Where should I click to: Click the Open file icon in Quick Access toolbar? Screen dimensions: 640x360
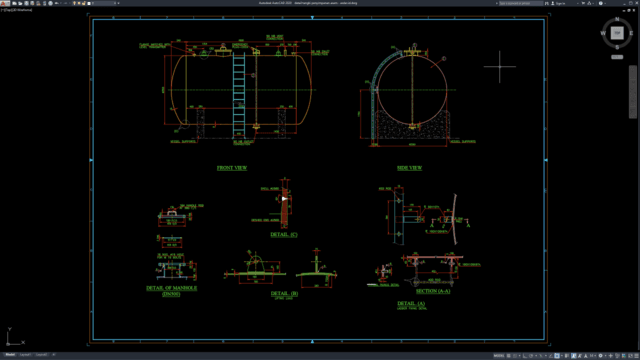coord(20,3)
